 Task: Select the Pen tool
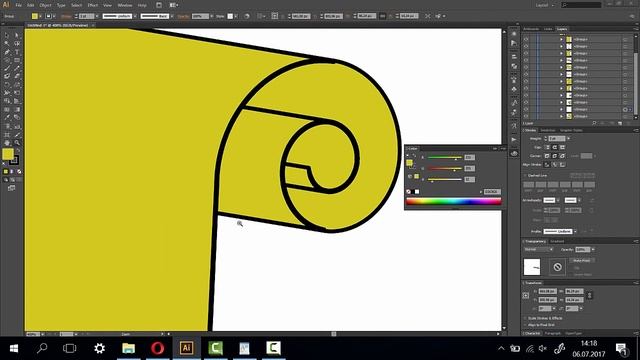click(7, 52)
